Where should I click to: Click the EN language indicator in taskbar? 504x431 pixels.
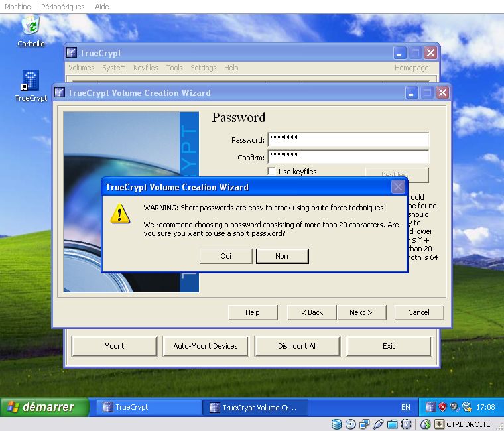coord(406,407)
